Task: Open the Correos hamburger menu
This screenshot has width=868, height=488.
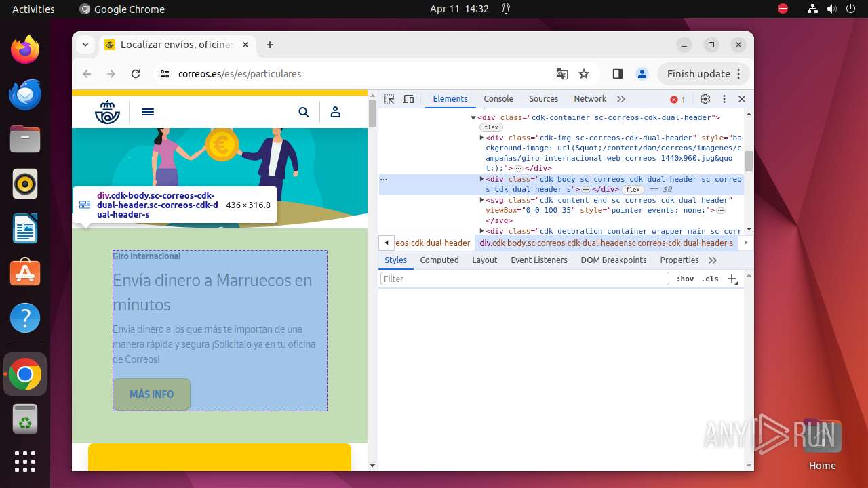Action: coord(148,112)
